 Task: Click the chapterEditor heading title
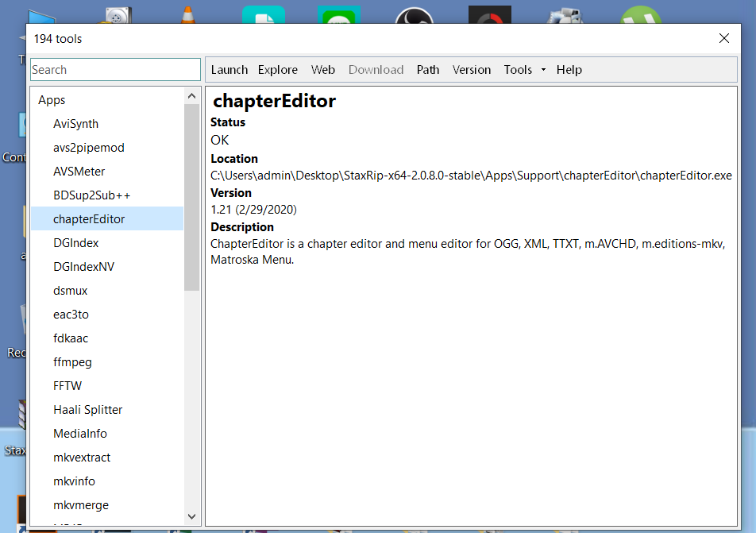click(x=274, y=101)
